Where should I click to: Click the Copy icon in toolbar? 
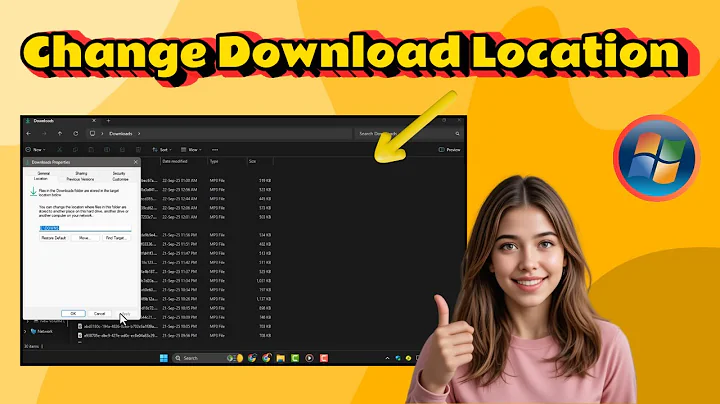[x=75, y=150]
